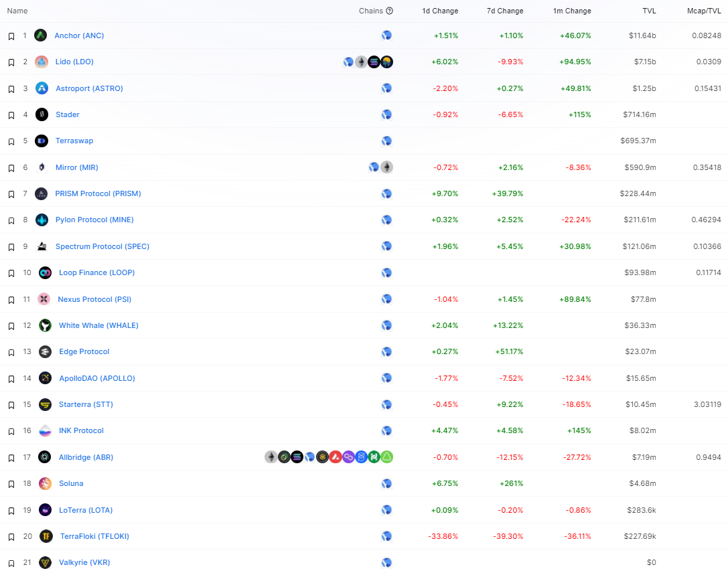
Task: Bookmark PRISM Protocol (PRISM)
Action: pos(11,194)
